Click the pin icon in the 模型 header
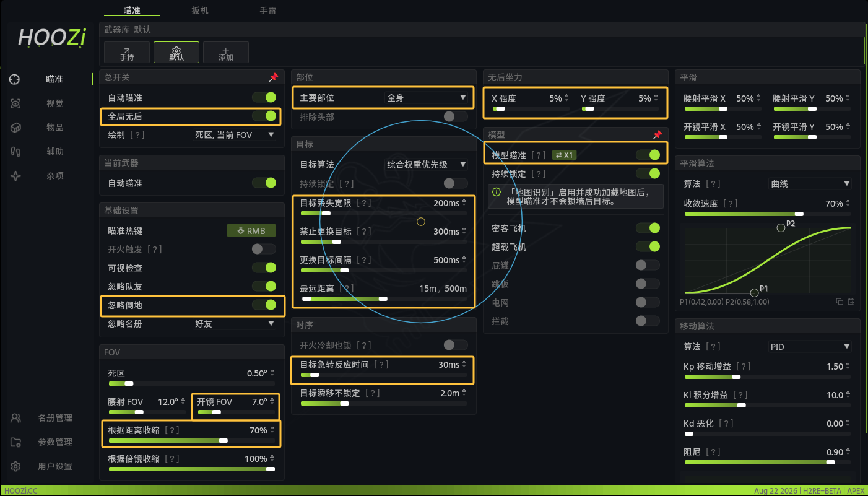The width and height of the screenshot is (868, 496). 658,134
